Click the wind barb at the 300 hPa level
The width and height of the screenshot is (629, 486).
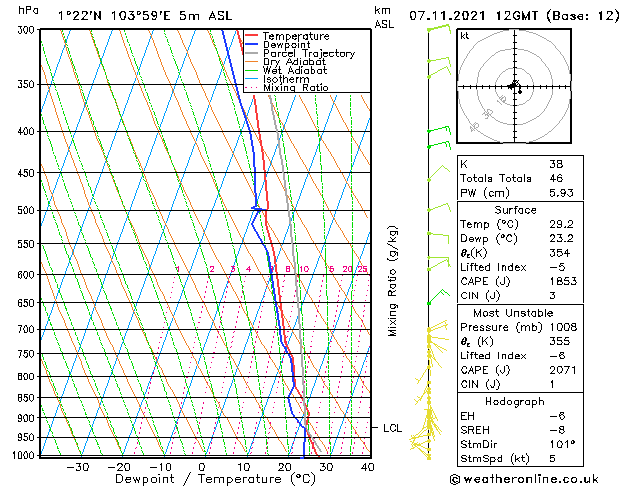pos(437,29)
